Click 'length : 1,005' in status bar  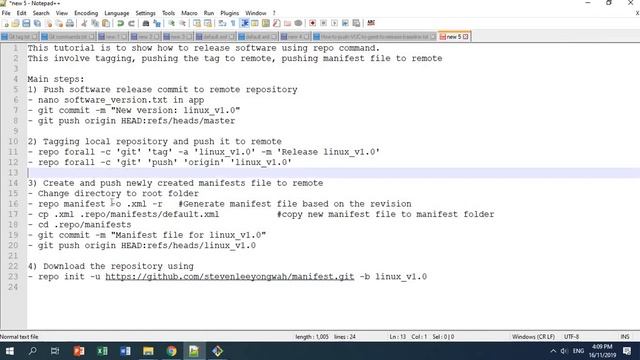312,337
